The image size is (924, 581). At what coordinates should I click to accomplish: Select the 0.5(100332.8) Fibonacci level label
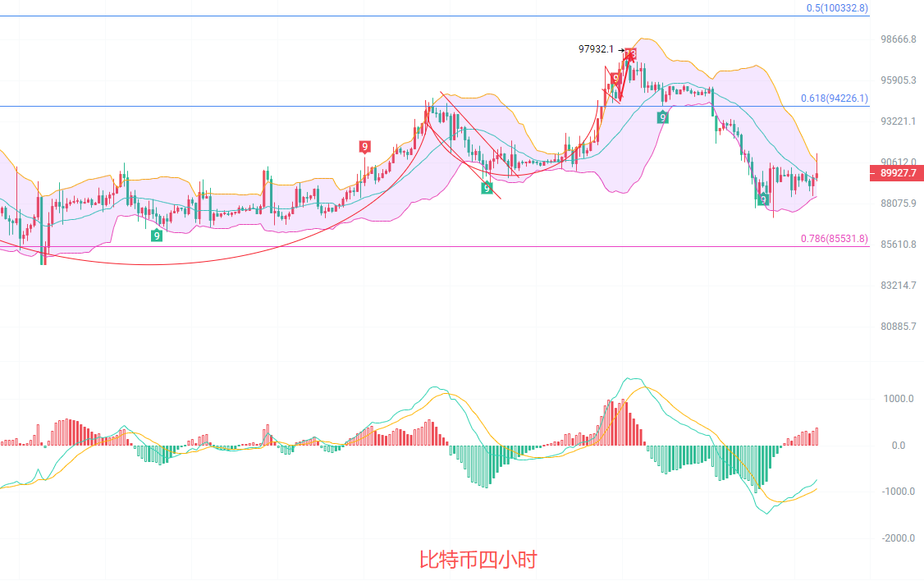[836, 8]
